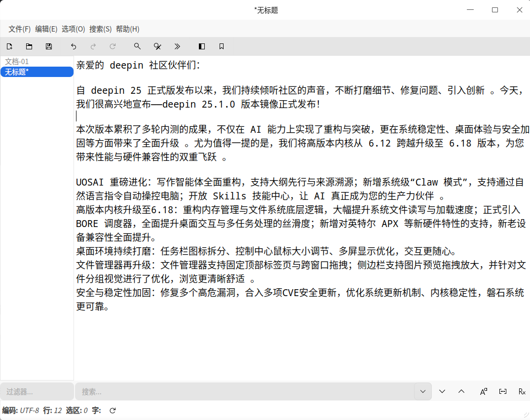
Task: Create a new document from the toolbar
Action: click(9, 46)
